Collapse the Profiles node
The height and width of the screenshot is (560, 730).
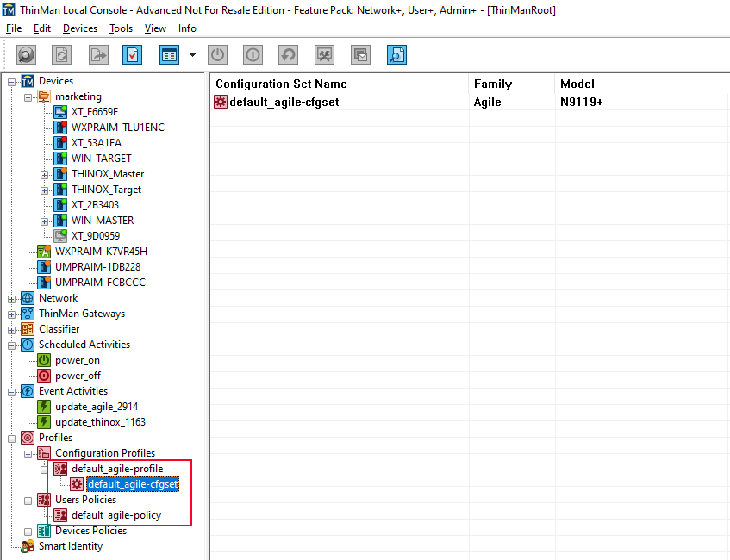12,439
